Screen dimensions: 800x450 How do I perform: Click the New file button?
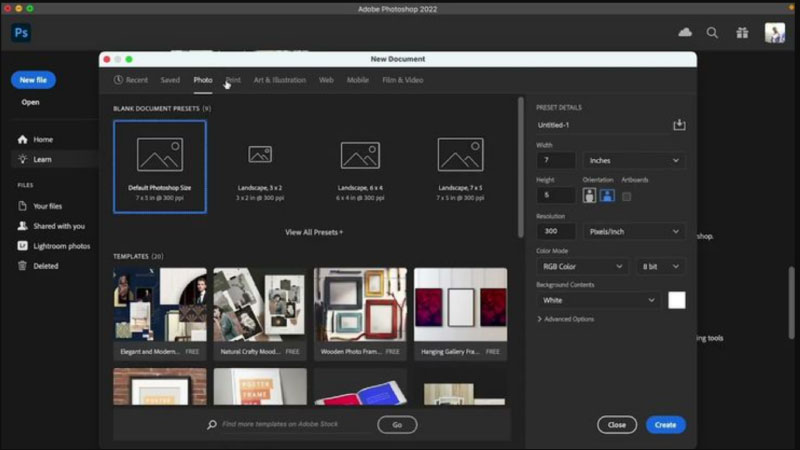(x=33, y=80)
